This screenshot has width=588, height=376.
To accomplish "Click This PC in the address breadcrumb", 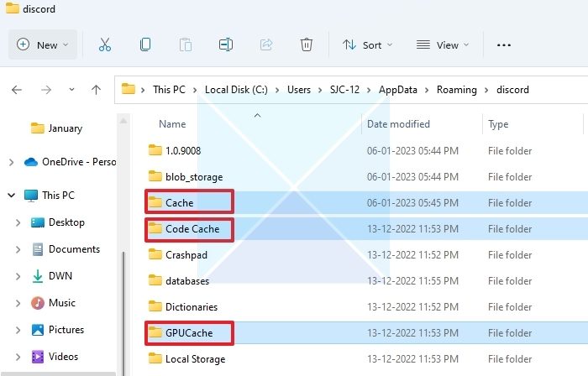I will click(169, 90).
